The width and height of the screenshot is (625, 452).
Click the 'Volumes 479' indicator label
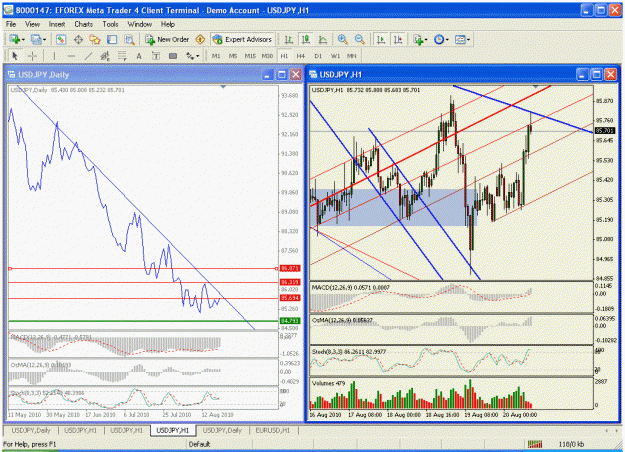328,383
